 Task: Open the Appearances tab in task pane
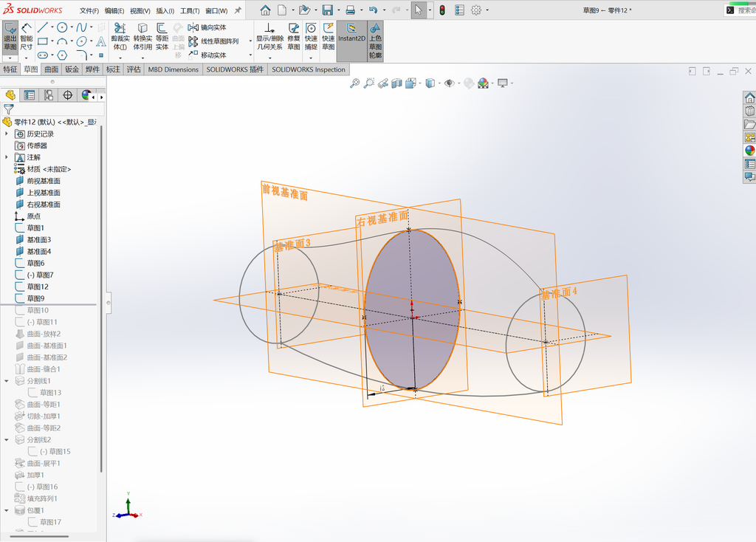tap(750, 151)
